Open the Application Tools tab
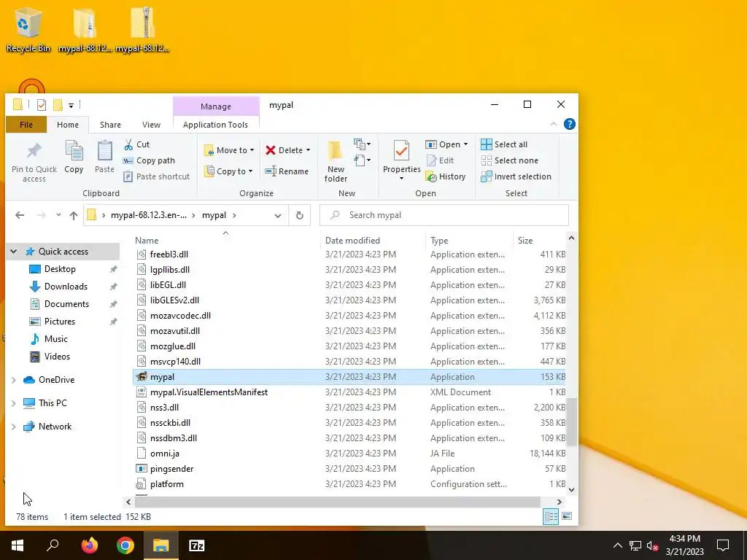Screen dimensions: 747x560 click(215, 124)
